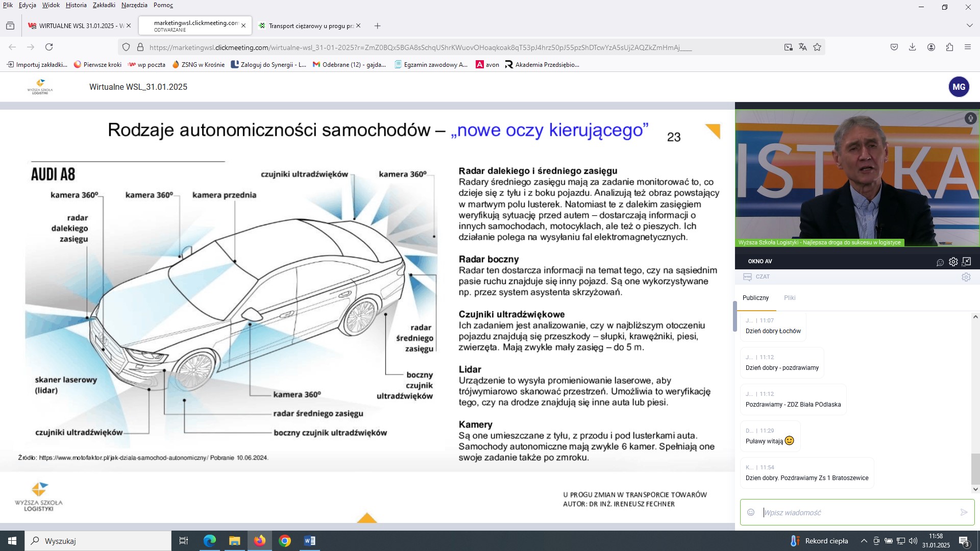Open chat settings gear beside CZAT
This screenshot has width=980, height=551.
click(966, 277)
